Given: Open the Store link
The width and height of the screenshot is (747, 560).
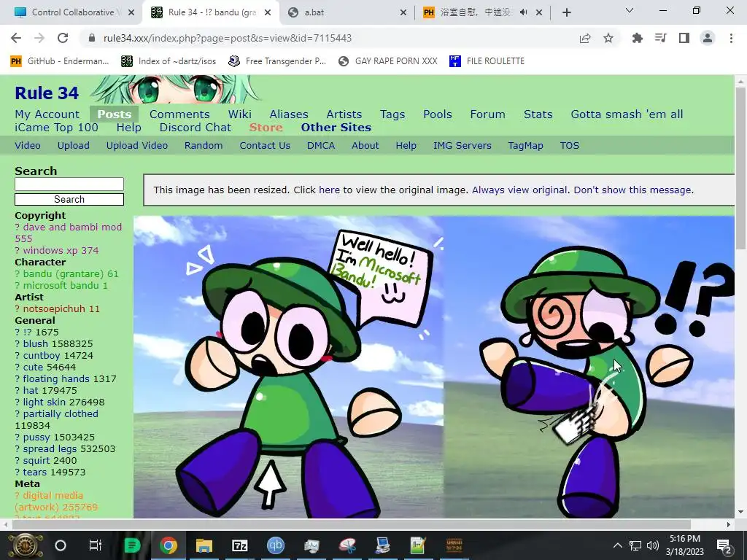Looking at the screenshot, I should pos(266,128).
